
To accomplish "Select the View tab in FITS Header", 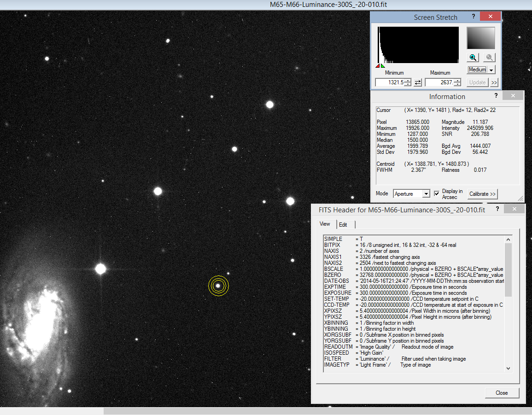I will point(325,224).
